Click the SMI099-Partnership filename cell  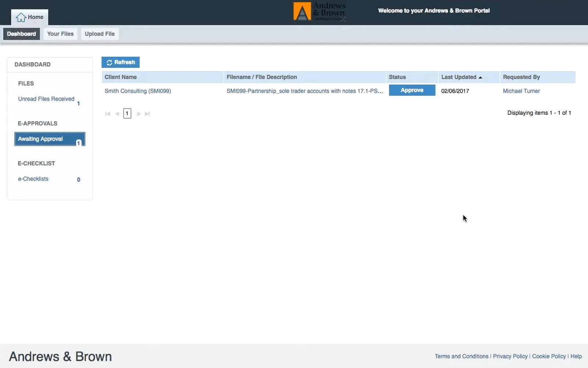(305, 91)
